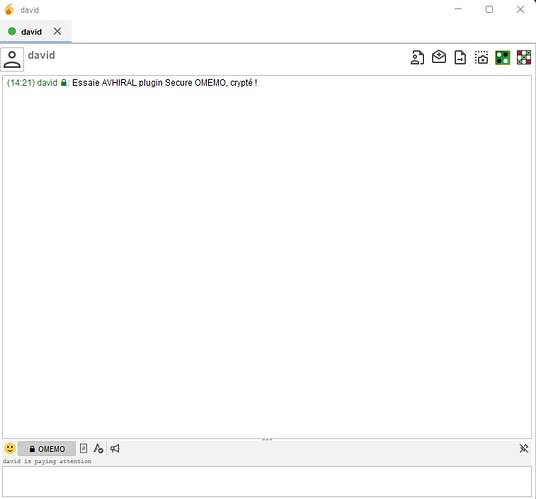Buzz david with the megaphone icon
536x499 pixels.
click(x=115, y=448)
